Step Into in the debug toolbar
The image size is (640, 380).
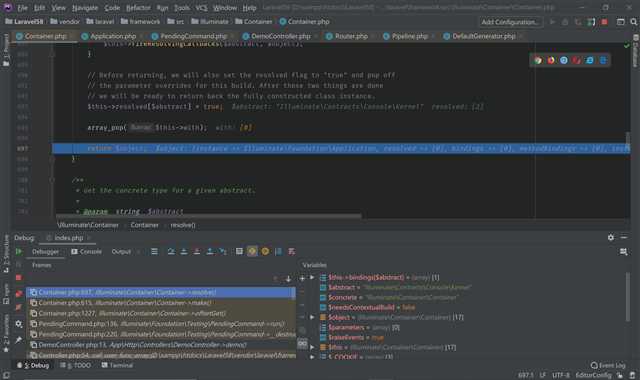pyautogui.click(x=184, y=251)
